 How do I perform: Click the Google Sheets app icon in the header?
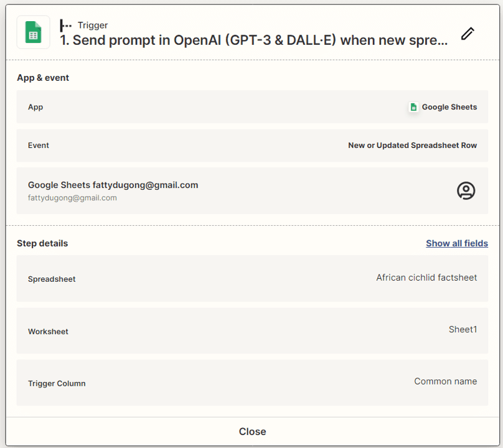[34, 32]
